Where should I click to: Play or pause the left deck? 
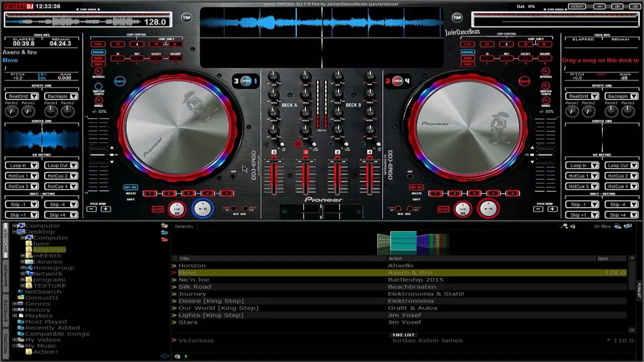[203, 209]
